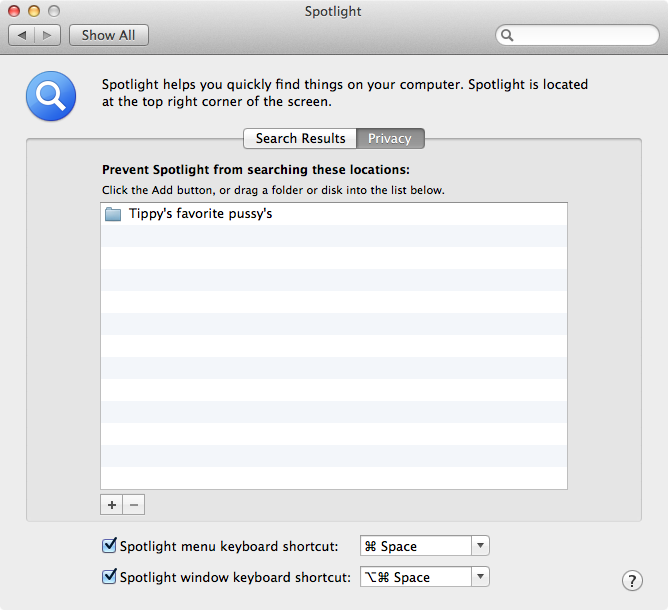Go forward with the right arrow button
668x610 pixels.
click(x=47, y=35)
